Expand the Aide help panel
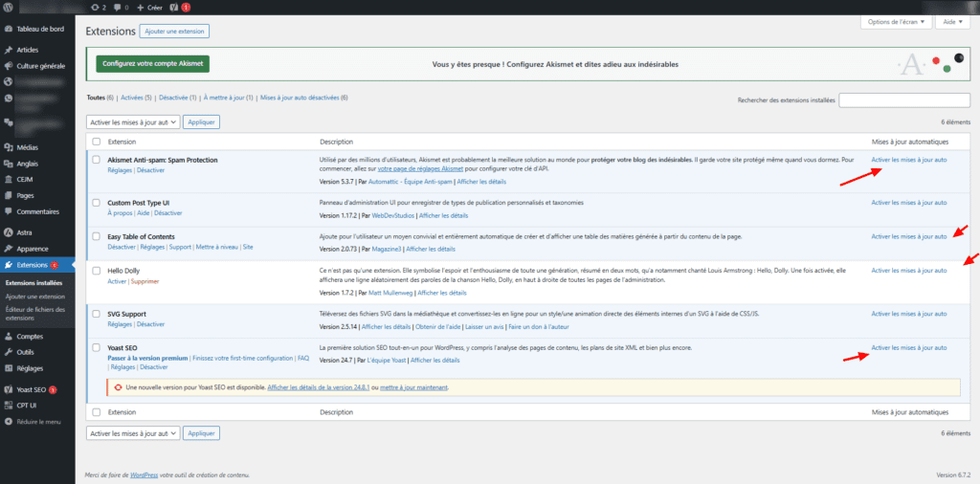 [952, 21]
